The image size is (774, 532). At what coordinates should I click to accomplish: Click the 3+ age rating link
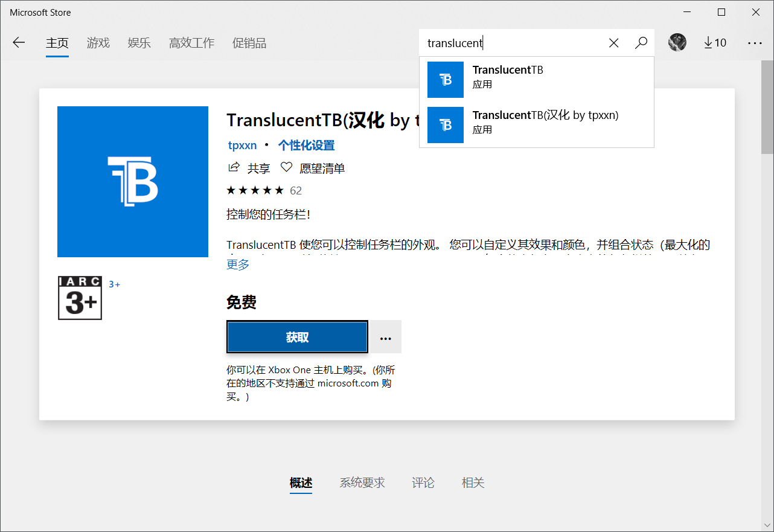pos(114,284)
